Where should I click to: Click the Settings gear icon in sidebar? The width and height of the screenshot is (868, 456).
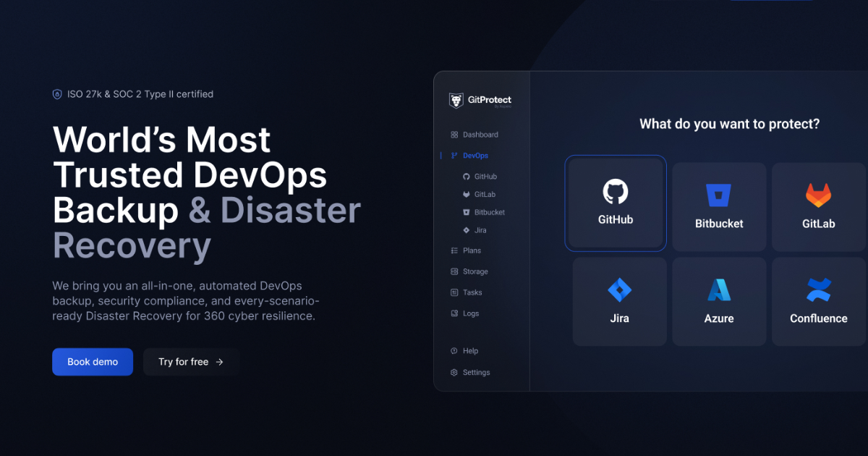[x=454, y=373]
